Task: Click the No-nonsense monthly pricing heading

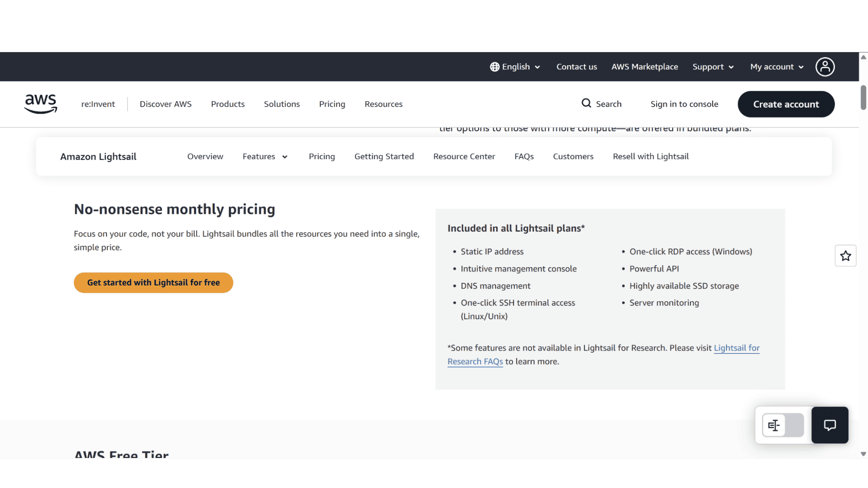Action: tap(175, 210)
